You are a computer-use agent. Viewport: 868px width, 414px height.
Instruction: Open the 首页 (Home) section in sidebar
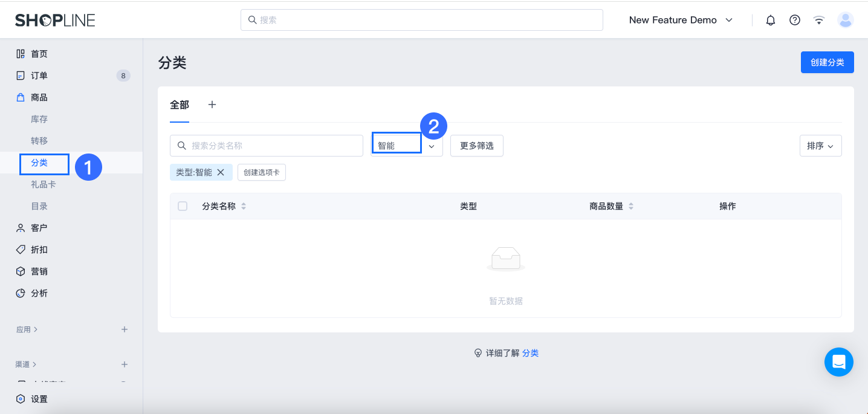pyautogui.click(x=39, y=53)
